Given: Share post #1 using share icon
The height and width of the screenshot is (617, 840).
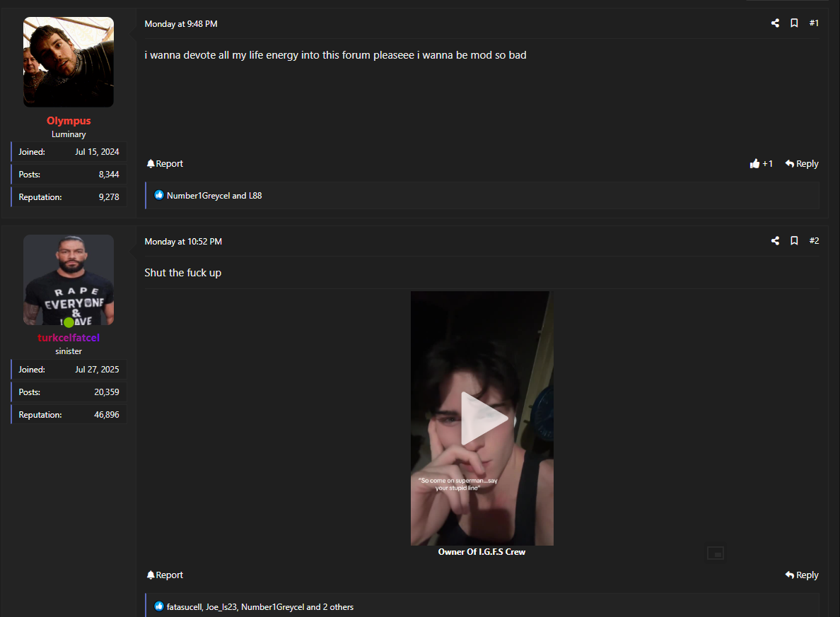Looking at the screenshot, I should tap(775, 23).
